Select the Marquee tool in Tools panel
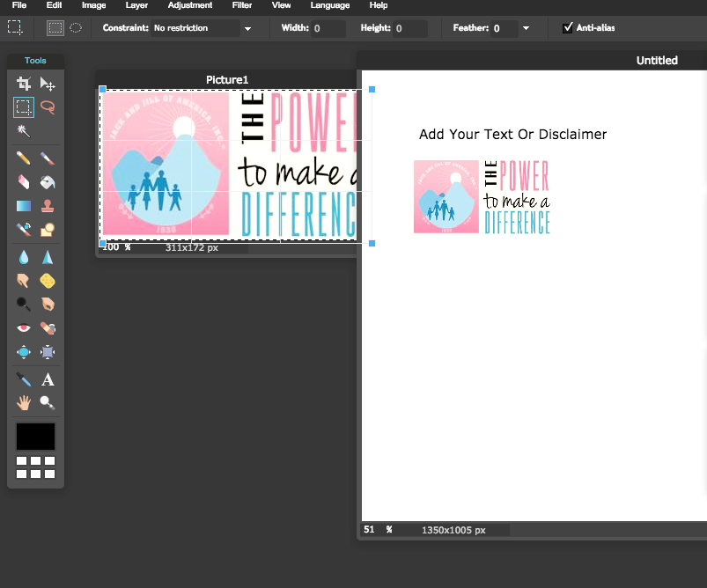 pyautogui.click(x=24, y=107)
